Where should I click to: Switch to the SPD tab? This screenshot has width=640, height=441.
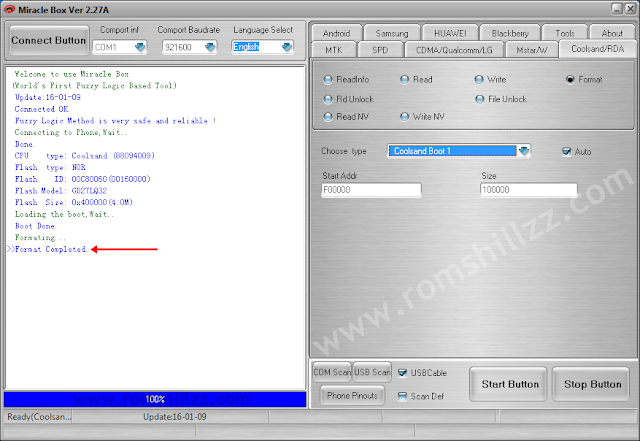tap(380, 50)
